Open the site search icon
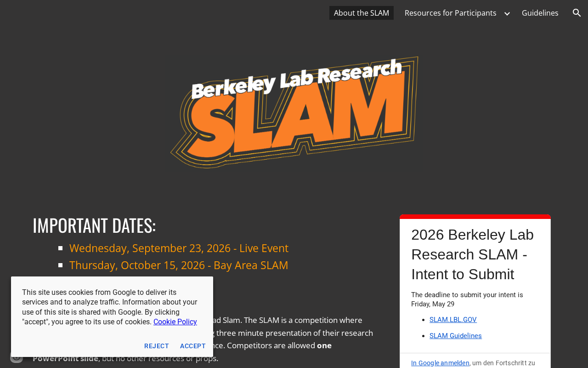588x368 pixels. [577, 13]
